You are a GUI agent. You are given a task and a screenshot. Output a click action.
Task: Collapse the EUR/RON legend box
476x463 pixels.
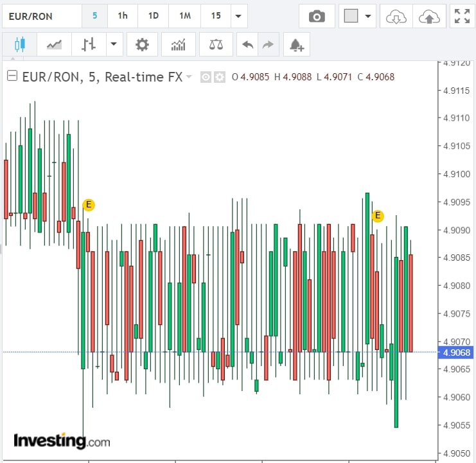pos(12,76)
